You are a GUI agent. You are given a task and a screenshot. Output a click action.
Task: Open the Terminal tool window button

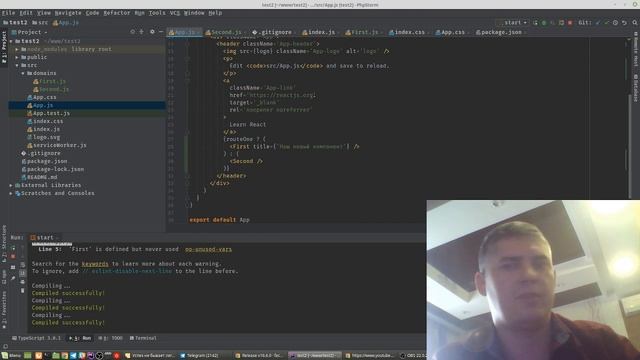tap(143, 338)
